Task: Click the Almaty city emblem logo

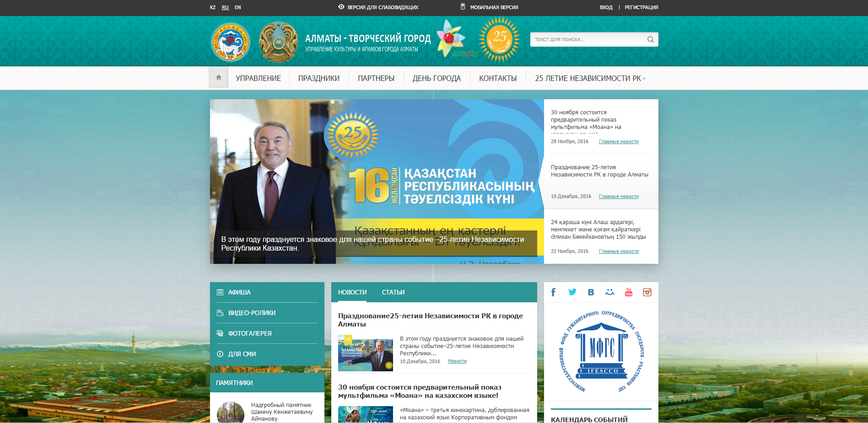Action: pyautogui.click(x=231, y=42)
